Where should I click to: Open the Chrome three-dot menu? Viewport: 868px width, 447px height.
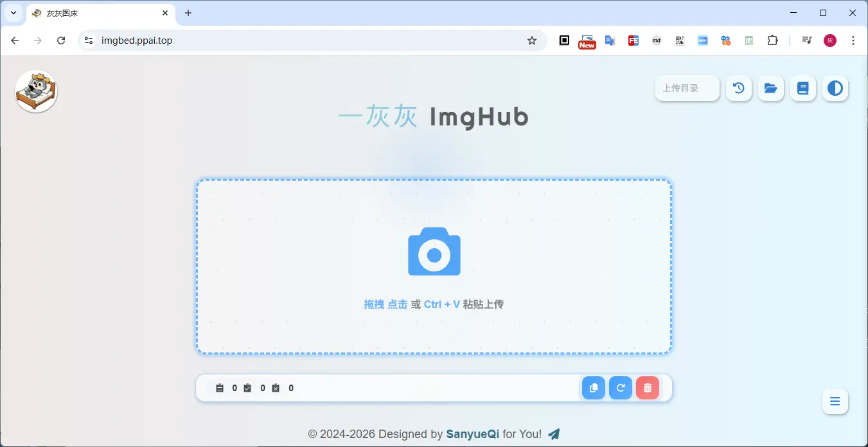(853, 40)
